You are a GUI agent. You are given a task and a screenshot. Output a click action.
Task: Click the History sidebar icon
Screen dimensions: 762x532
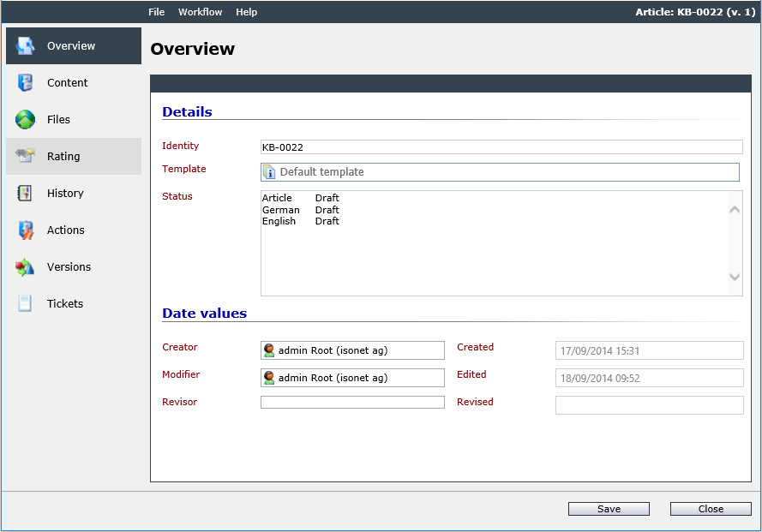tap(25, 193)
